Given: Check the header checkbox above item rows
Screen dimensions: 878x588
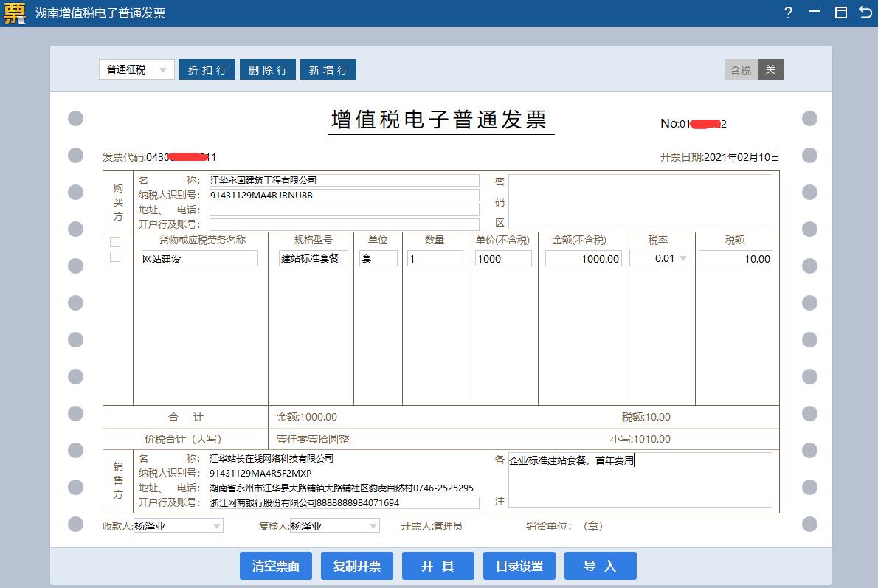Looking at the screenshot, I should coord(115,242).
